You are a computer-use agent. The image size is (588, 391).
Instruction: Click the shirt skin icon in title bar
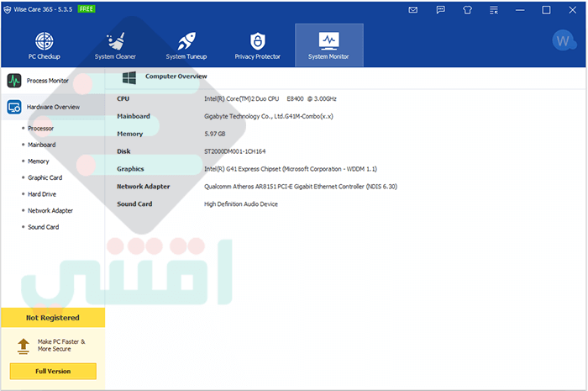(467, 10)
